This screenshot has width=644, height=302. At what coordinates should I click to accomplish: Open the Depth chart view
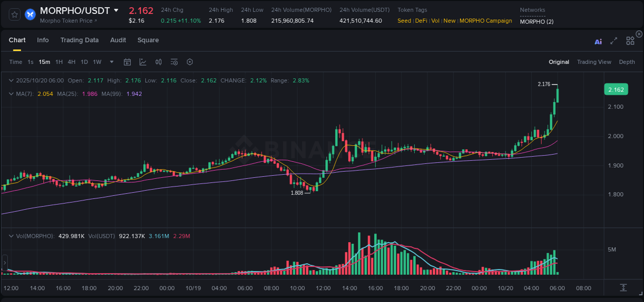(x=626, y=62)
